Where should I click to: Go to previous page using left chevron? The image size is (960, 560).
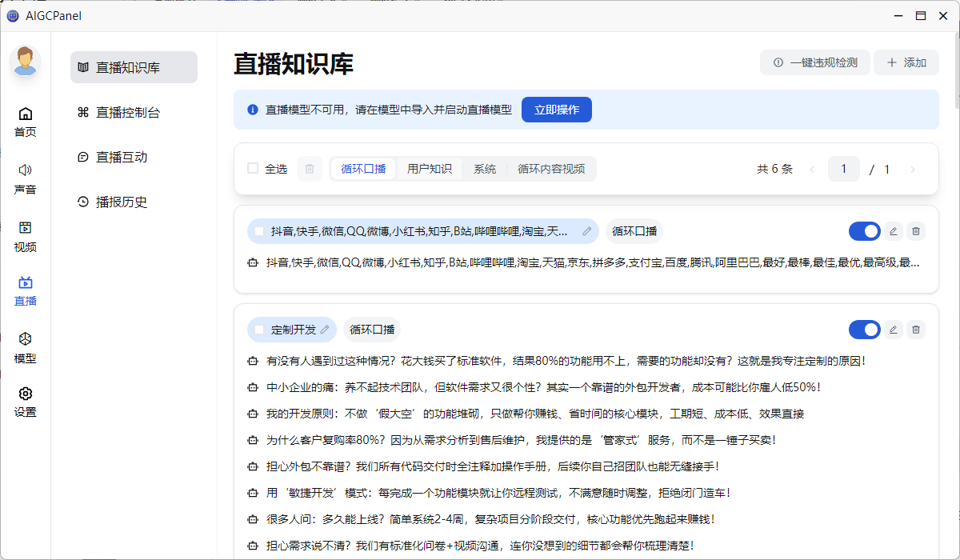point(812,169)
